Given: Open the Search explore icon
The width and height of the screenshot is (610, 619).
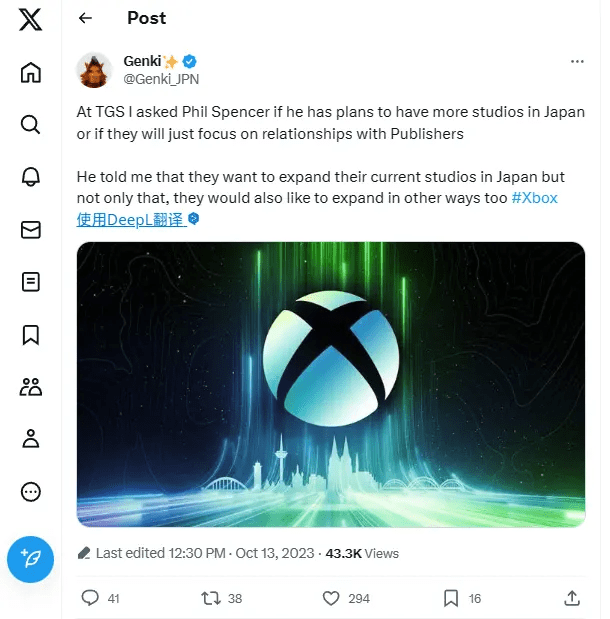Looking at the screenshot, I should pos(31,124).
